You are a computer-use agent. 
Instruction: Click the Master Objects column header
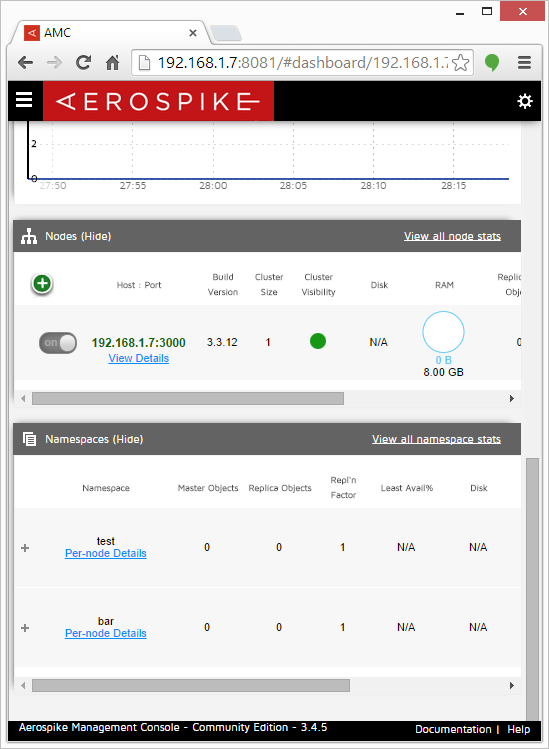[208, 488]
